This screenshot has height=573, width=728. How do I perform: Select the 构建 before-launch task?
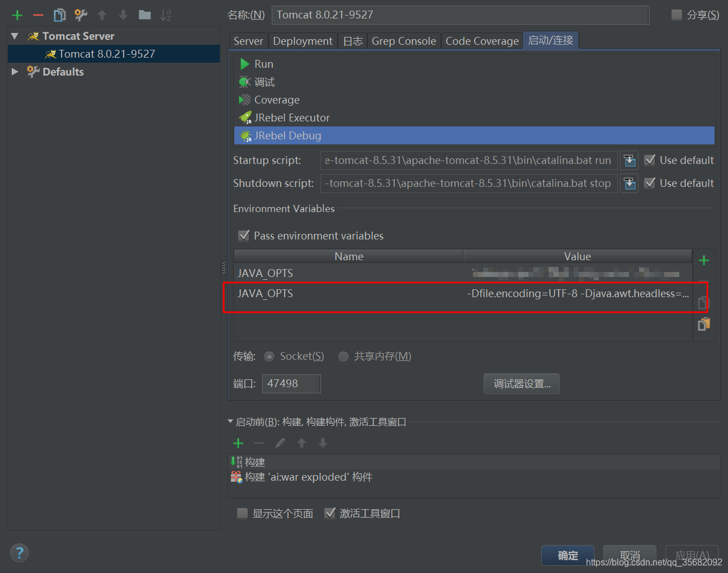(474, 462)
